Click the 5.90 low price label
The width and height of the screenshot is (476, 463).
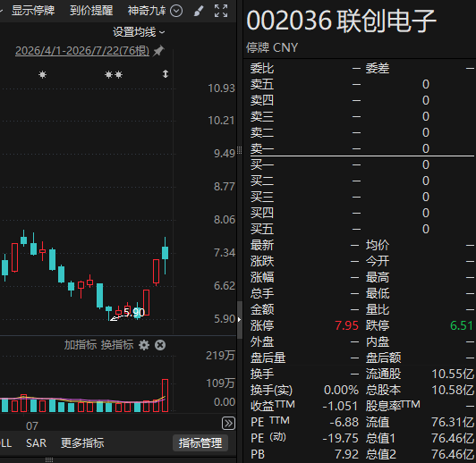134,313
